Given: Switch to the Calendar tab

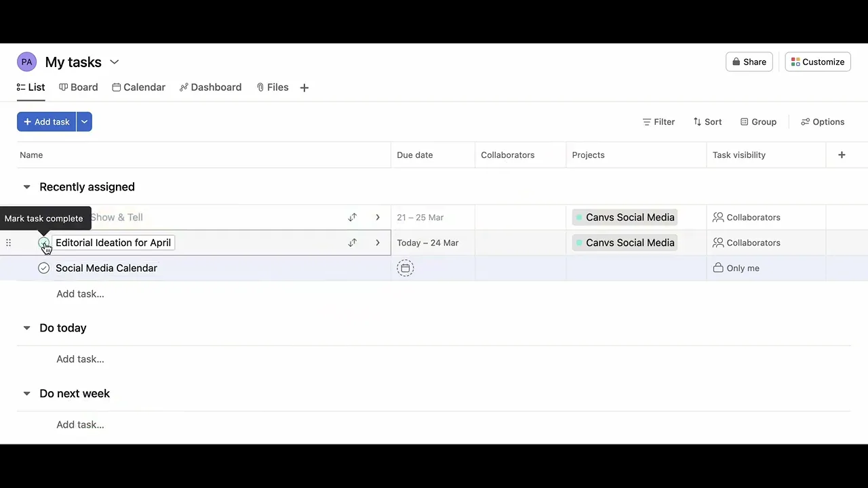Looking at the screenshot, I should (139, 87).
